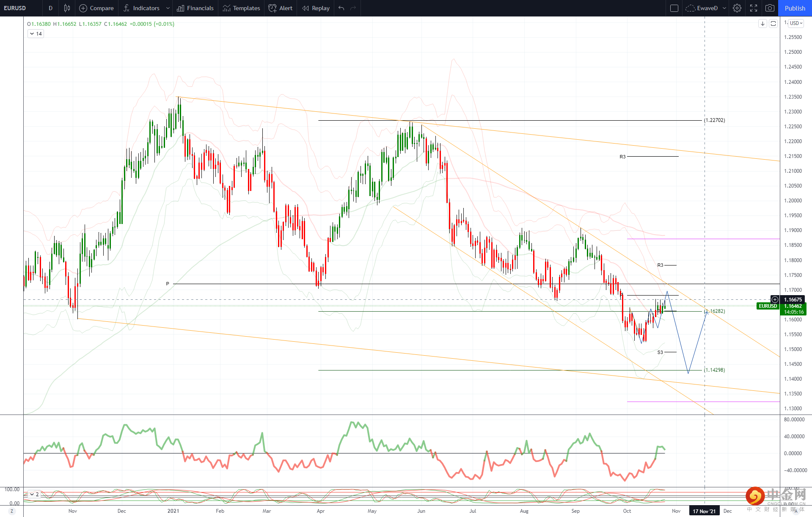
Task: Expand the 14 indicators legend
Action: (36, 34)
